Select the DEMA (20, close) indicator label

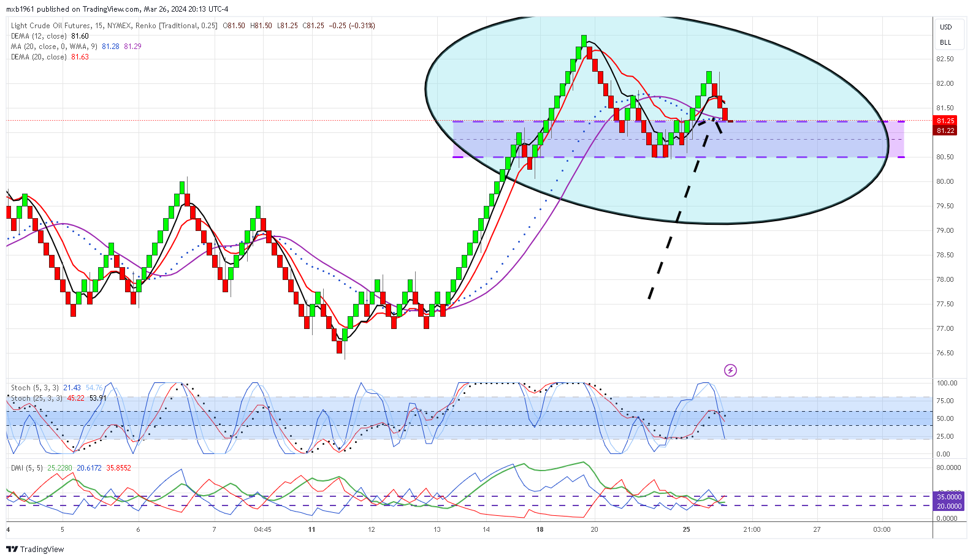point(39,57)
